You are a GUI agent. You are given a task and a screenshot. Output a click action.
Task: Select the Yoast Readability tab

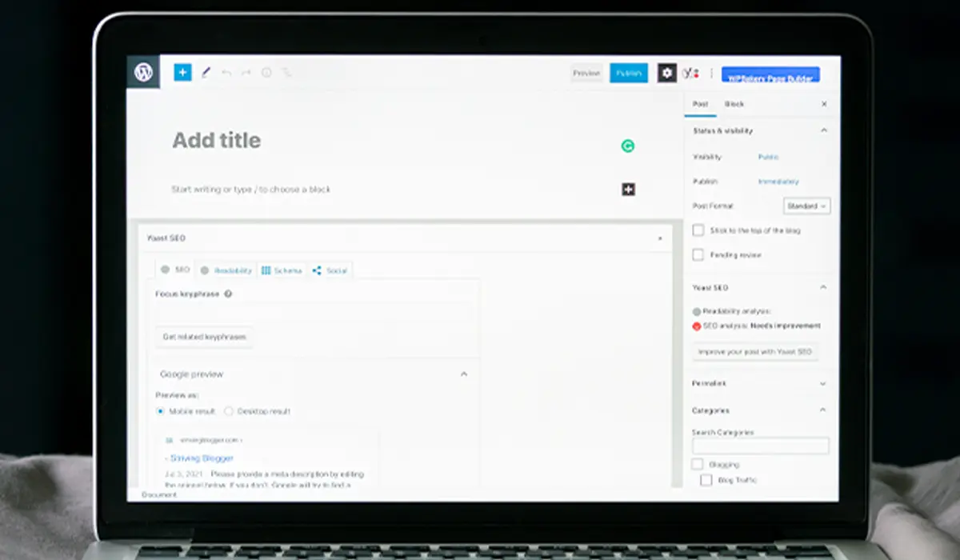pos(226,270)
